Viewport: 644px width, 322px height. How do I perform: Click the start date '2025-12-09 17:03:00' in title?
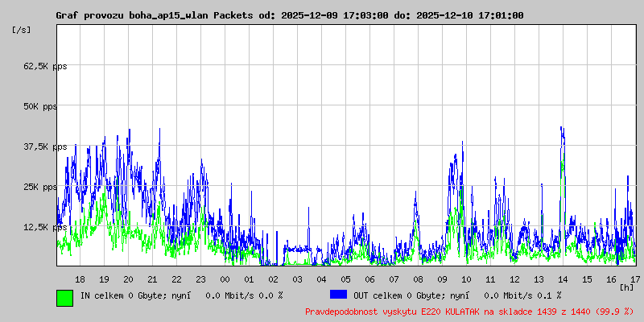pos(335,15)
